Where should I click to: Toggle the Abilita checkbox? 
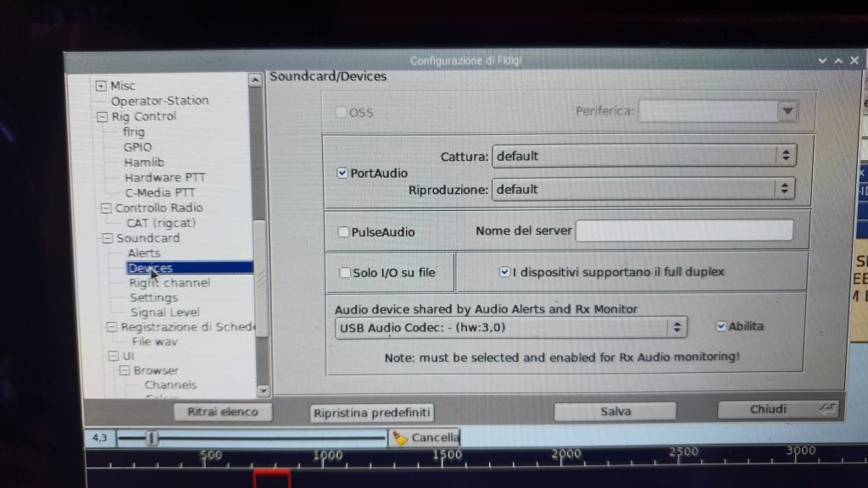721,326
